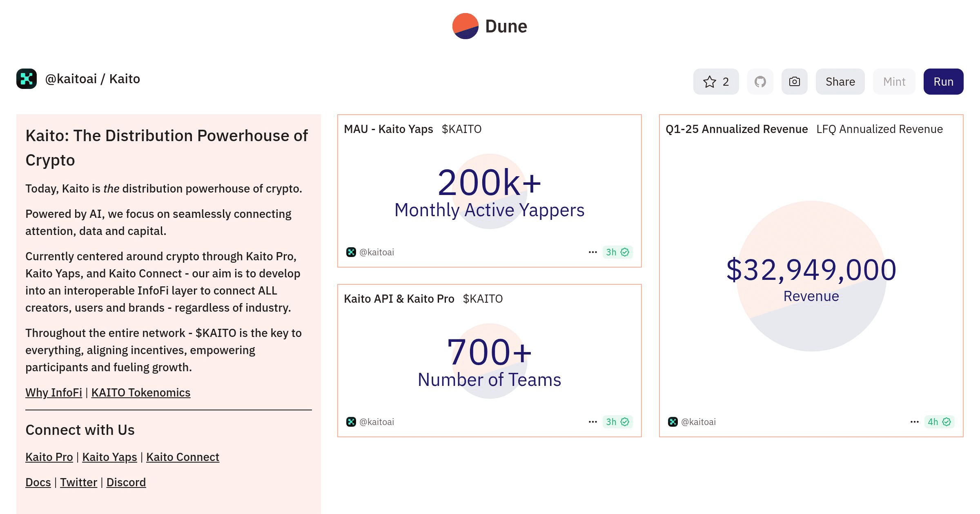
Task: Take a screenshot with the camera icon
Action: 794,82
